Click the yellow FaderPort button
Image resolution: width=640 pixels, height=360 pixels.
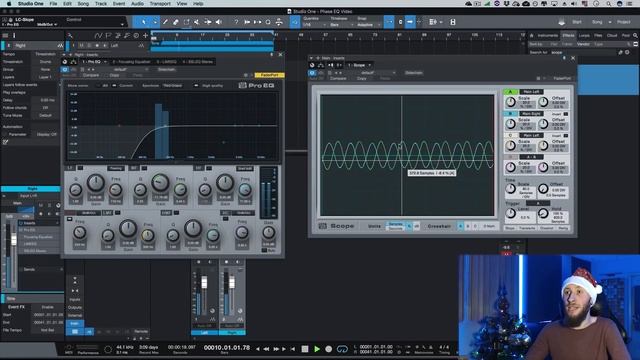pyautogui.click(x=269, y=75)
